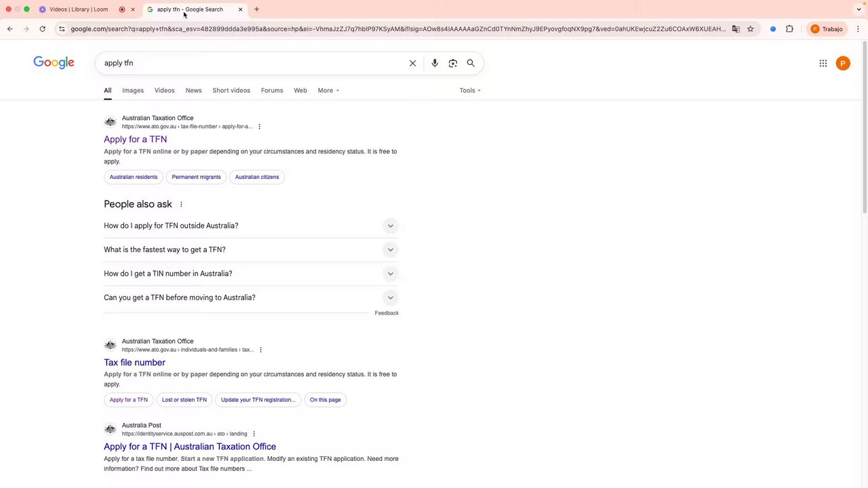
Task: Open the Extensions puzzle icon
Action: click(x=789, y=29)
